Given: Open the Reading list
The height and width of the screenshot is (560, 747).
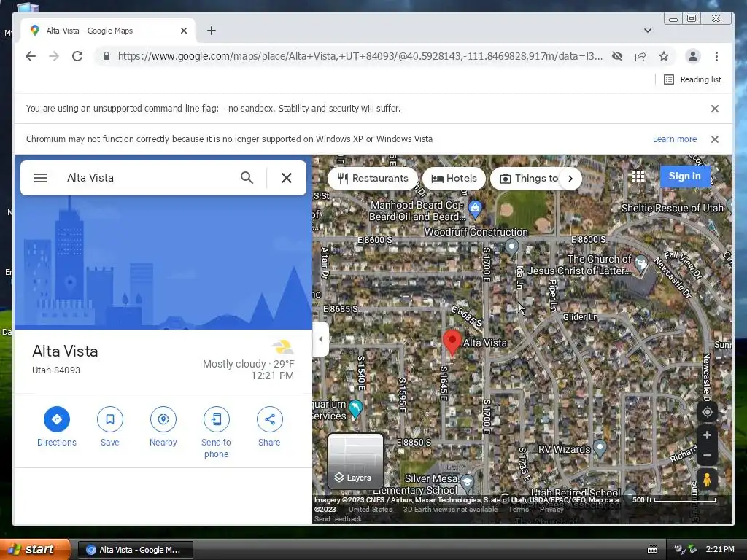Looking at the screenshot, I should tap(693, 79).
